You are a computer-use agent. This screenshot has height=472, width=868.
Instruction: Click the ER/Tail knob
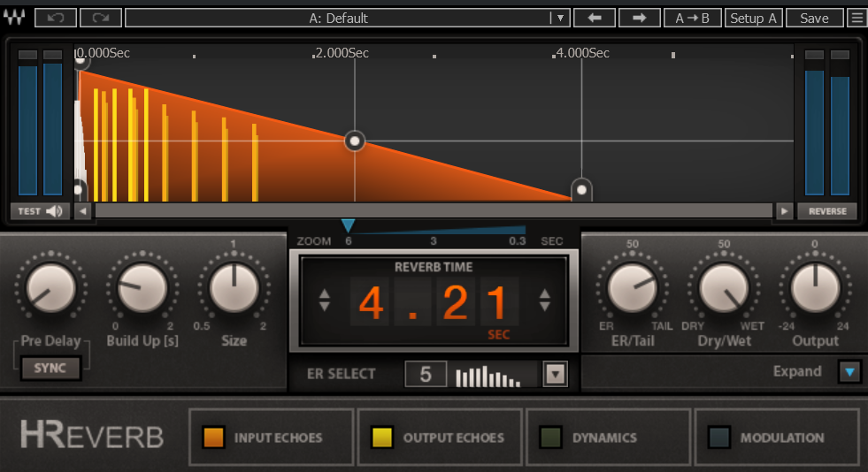point(632,288)
